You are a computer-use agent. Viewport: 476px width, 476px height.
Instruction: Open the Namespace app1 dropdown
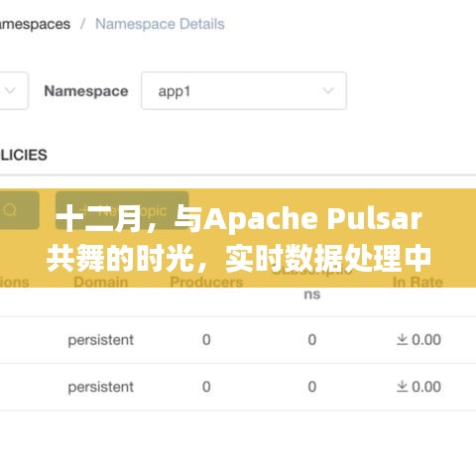click(x=244, y=90)
